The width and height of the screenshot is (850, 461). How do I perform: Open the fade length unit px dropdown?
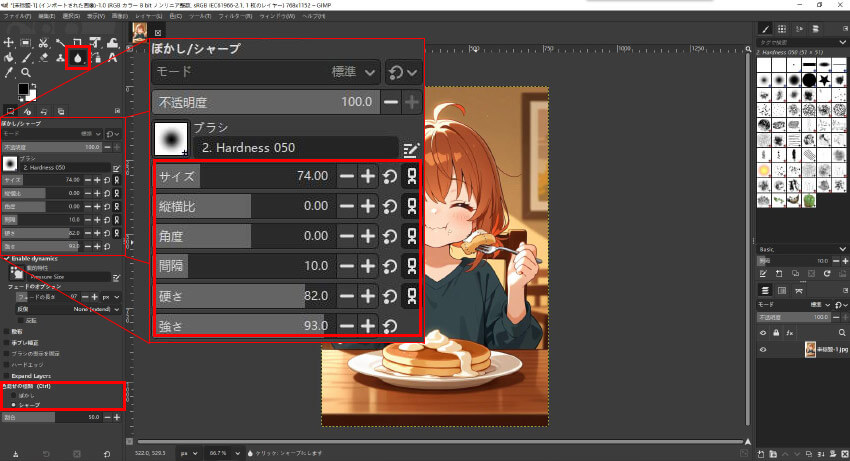pyautogui.click(x=111, y=297)
